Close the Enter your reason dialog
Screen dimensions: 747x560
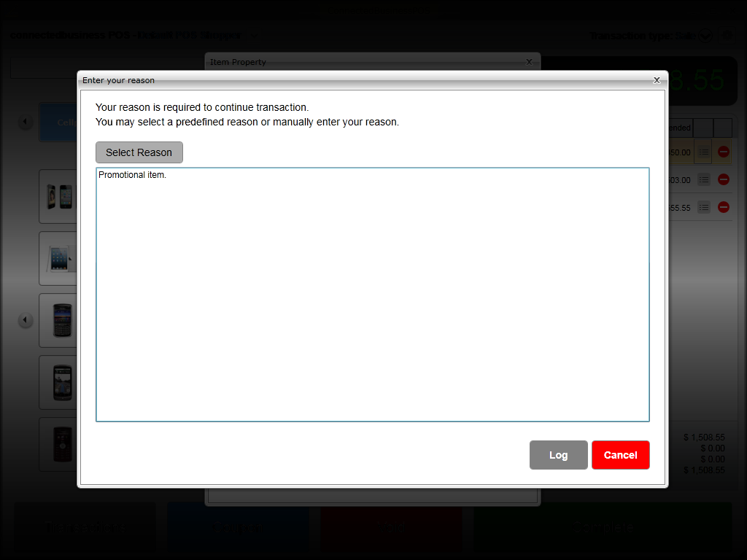[x=657, y=80]
